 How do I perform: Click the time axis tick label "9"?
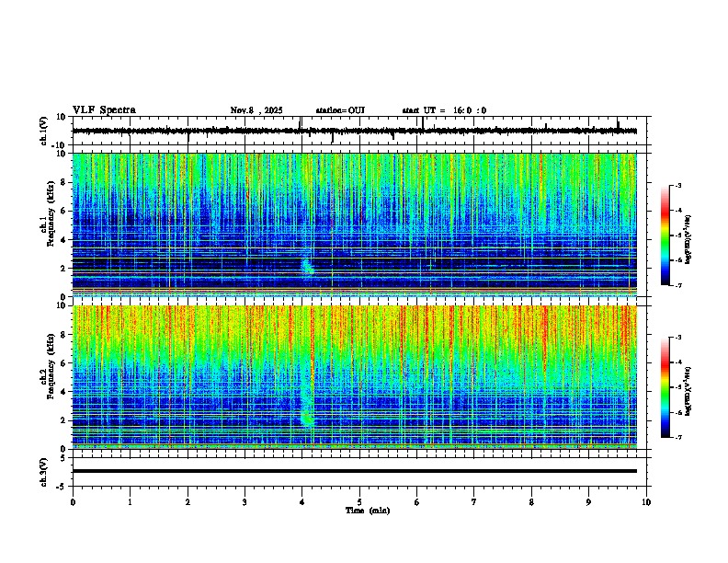(588, 502)
